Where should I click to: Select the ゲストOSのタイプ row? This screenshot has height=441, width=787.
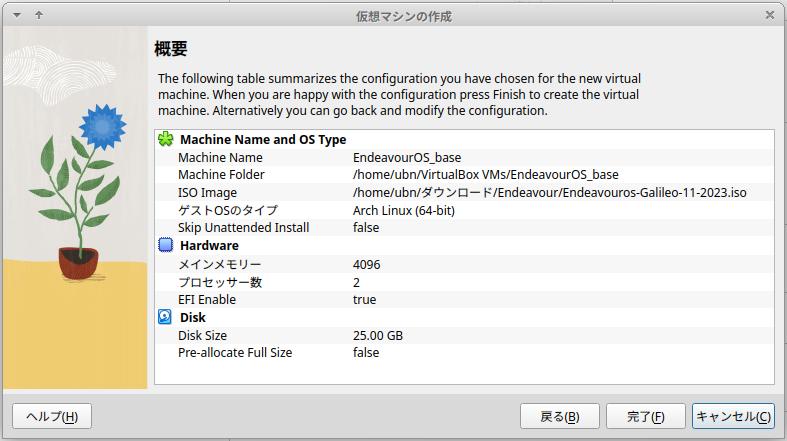tap(228, 210)
